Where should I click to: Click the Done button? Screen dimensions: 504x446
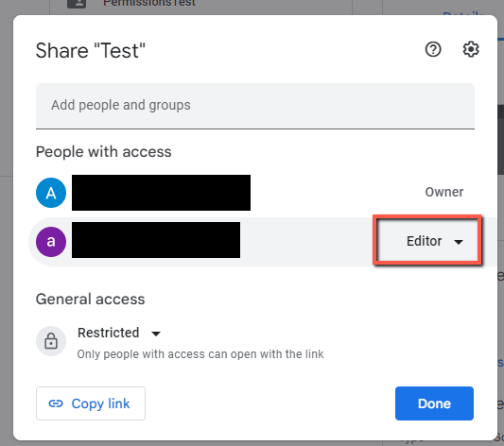click(434, 403)
